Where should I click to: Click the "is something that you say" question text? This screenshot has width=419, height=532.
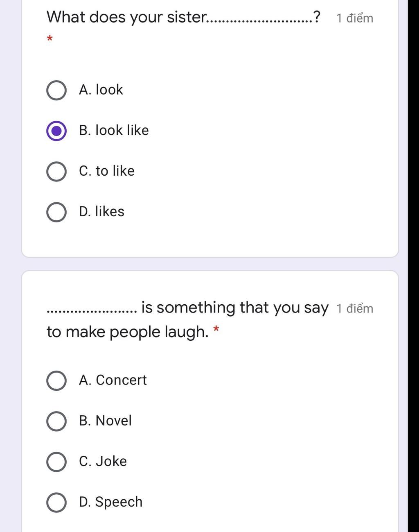pyautogui.click(x=234, y=308)
